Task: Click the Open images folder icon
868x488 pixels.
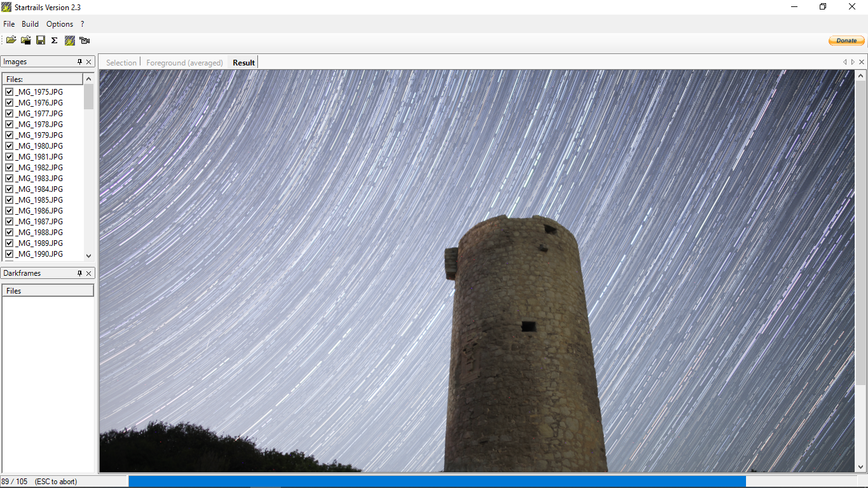Action: 11,40
